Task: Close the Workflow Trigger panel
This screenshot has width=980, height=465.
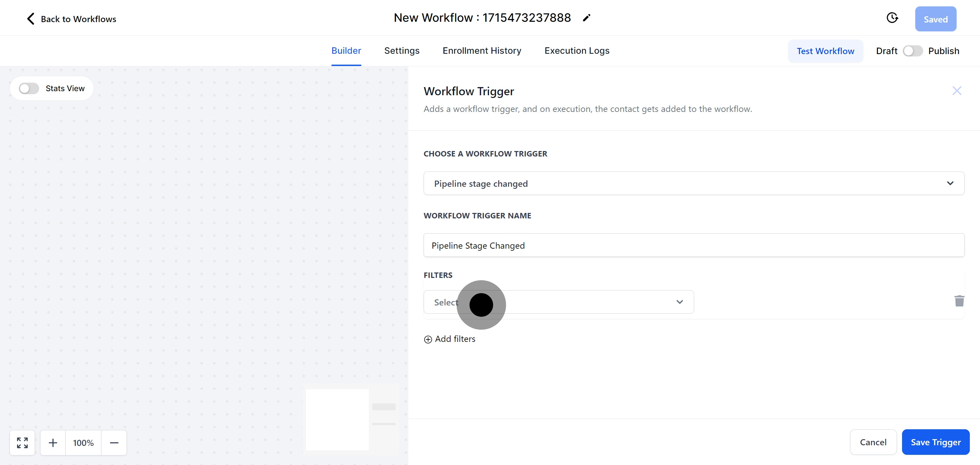Action: coord(957,91)
